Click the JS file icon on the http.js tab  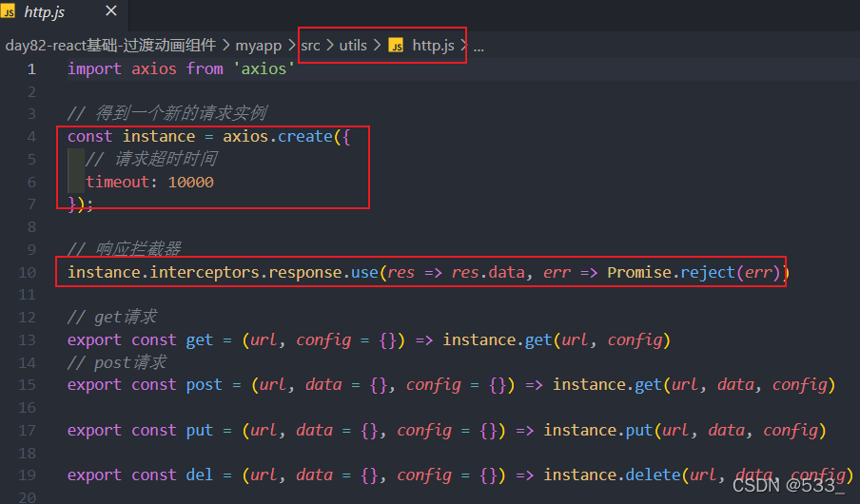click(x=9, y=11)
